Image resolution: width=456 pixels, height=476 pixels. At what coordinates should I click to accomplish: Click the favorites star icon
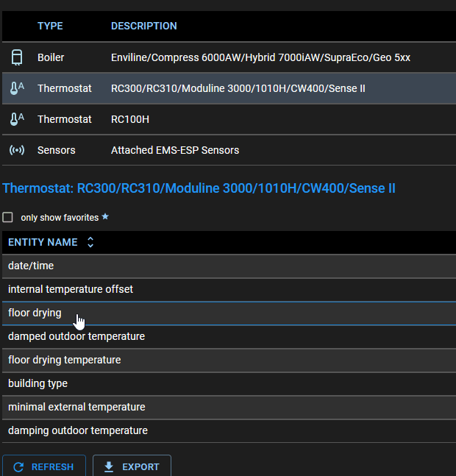tap(105, 217)
